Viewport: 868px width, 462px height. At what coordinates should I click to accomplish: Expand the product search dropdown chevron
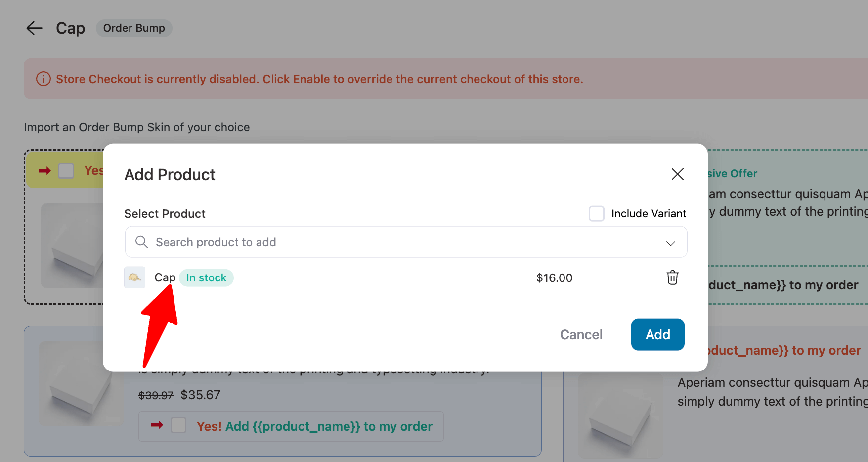670,243
